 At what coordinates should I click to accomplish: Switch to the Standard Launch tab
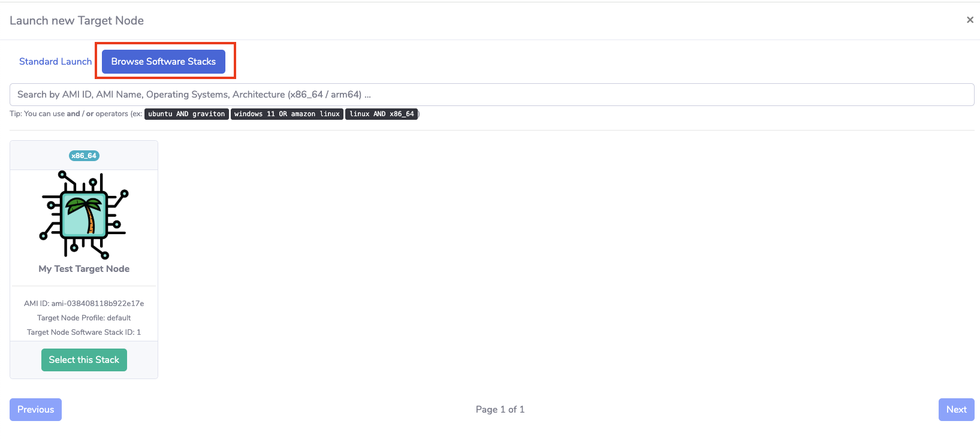[x=55, y=62]
